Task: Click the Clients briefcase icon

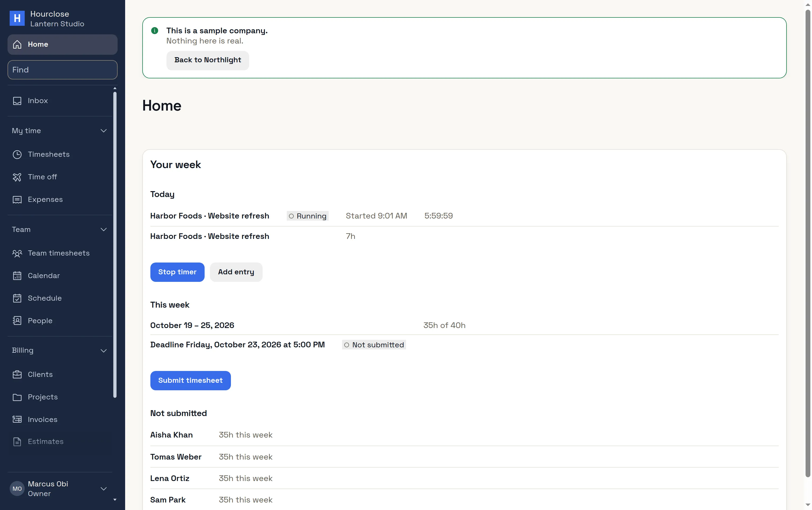Action: coord(17,374)
